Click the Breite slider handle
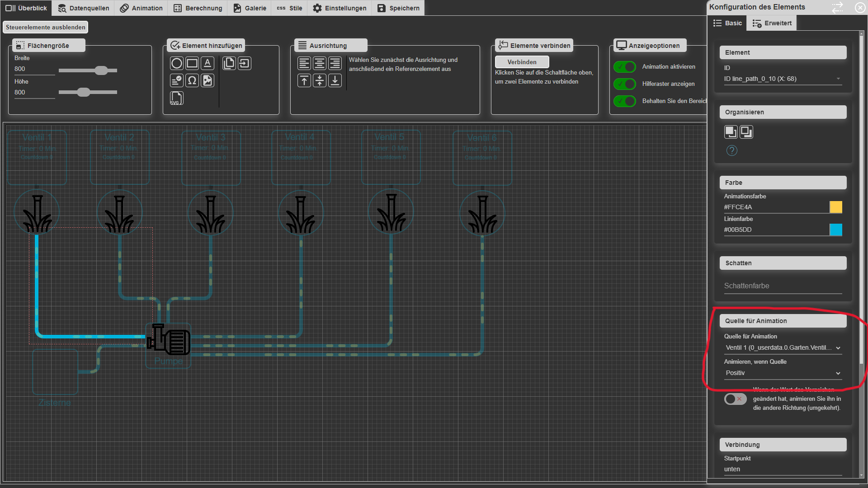Screen dimensions: 868x488 101,70
